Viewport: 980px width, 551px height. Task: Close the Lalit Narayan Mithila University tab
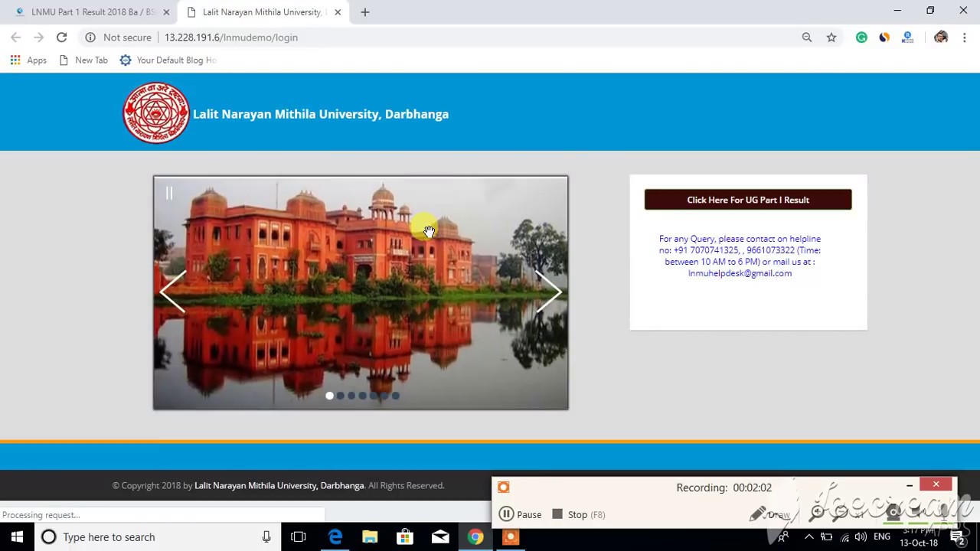[338, 12]
